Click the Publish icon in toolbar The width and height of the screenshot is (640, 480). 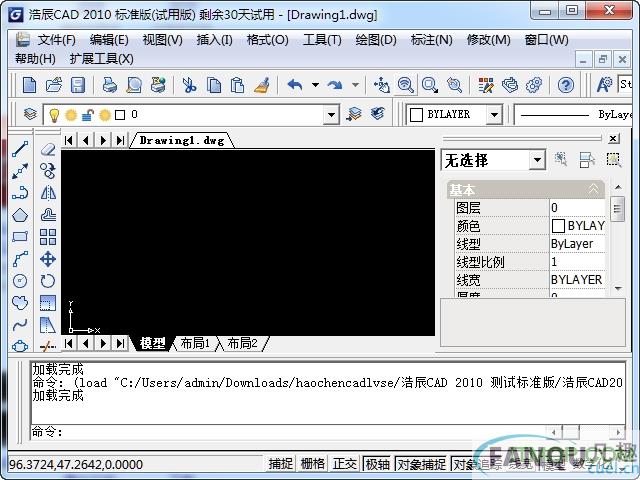click(x=158, y=85)
